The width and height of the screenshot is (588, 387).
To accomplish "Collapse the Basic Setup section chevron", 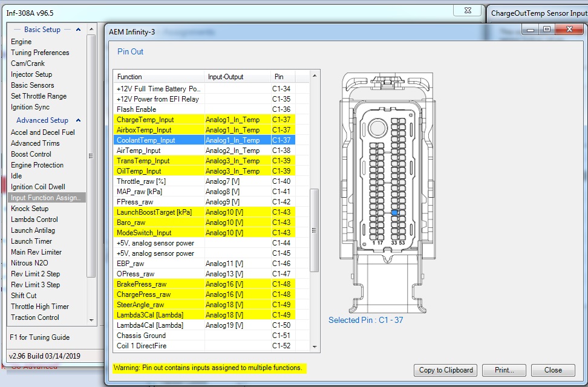I will 78,30.
